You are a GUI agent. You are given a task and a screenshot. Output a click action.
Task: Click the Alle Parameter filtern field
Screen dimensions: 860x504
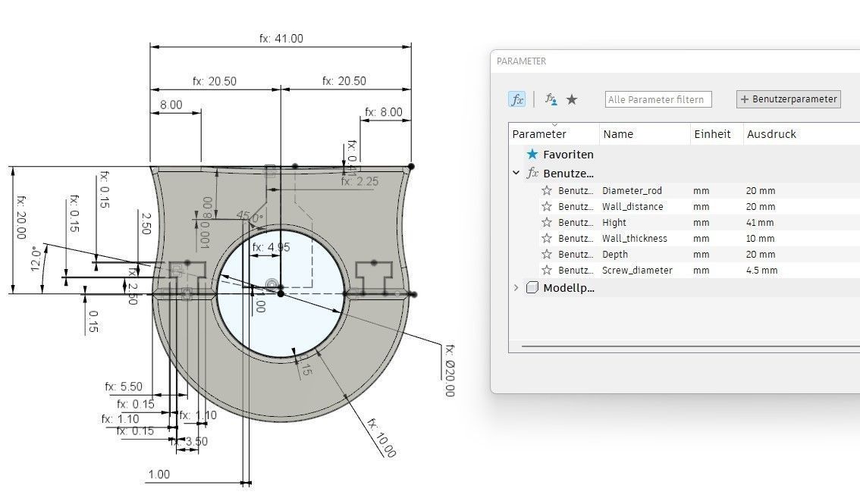point(658,99)
